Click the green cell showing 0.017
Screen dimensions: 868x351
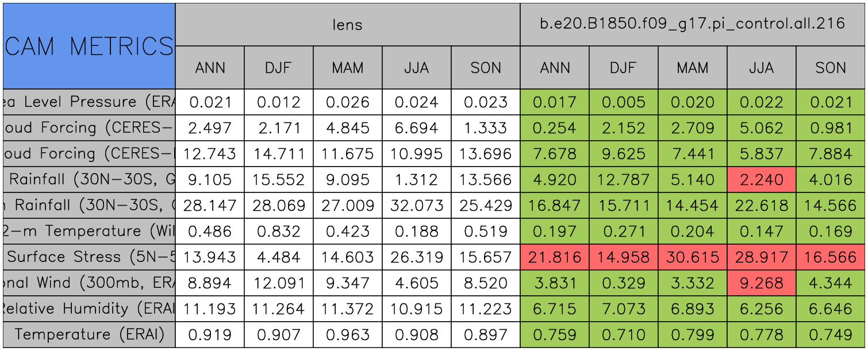554,102
